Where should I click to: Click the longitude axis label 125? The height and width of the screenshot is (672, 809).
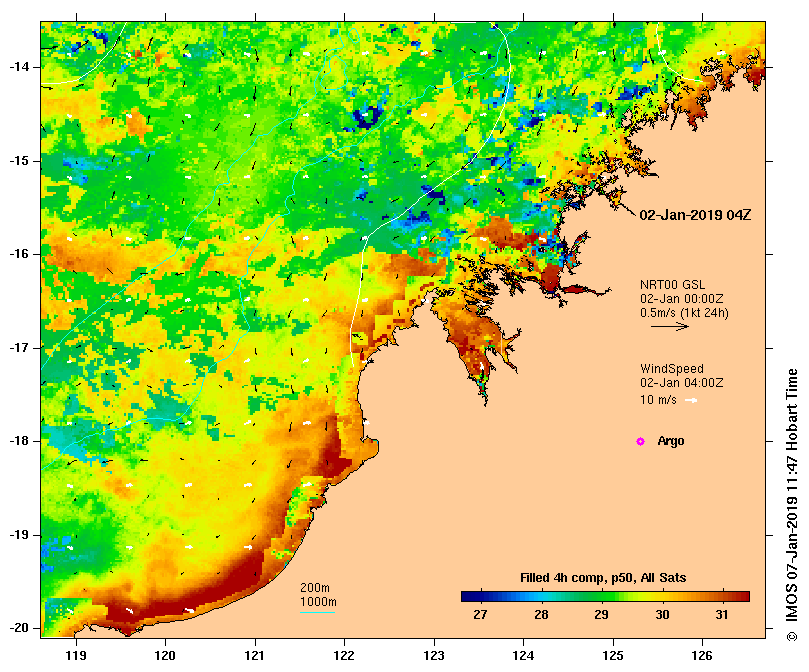pos(613,656)
